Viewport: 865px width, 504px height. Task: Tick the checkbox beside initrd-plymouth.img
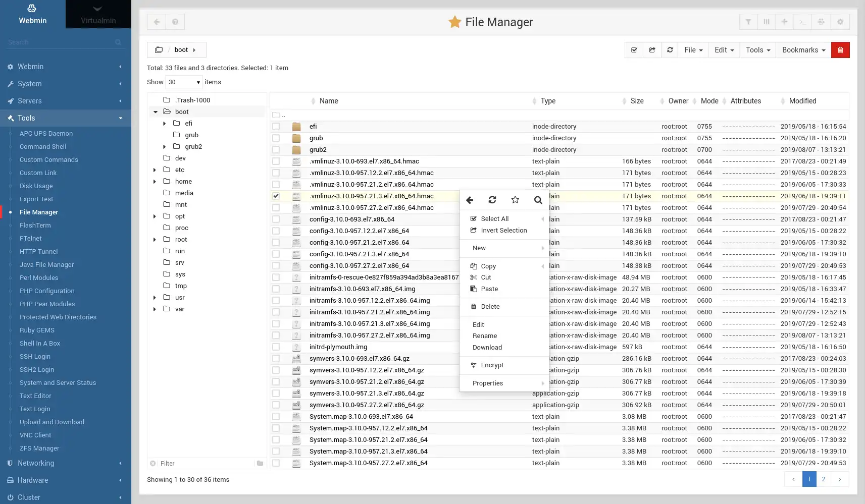[276, 347]
